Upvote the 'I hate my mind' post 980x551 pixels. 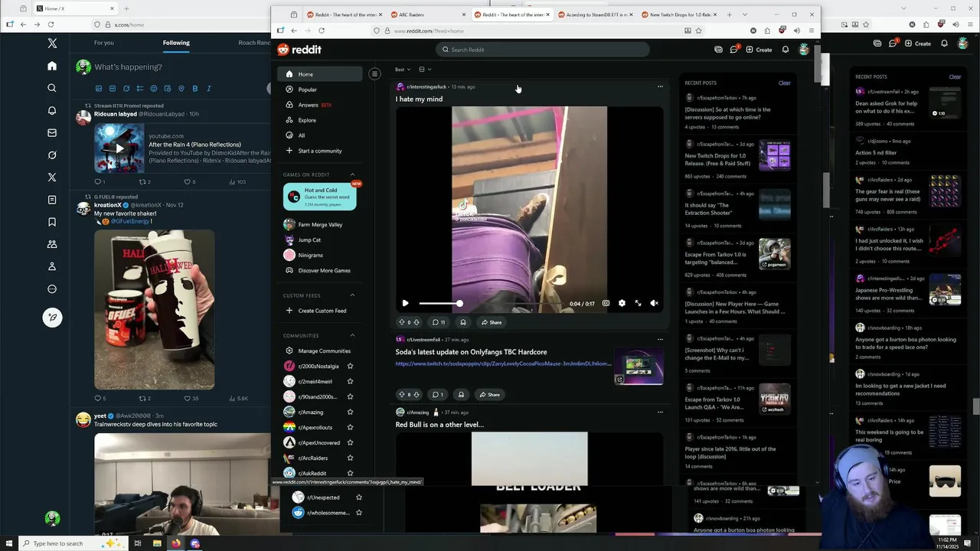[x=401, y=322]
